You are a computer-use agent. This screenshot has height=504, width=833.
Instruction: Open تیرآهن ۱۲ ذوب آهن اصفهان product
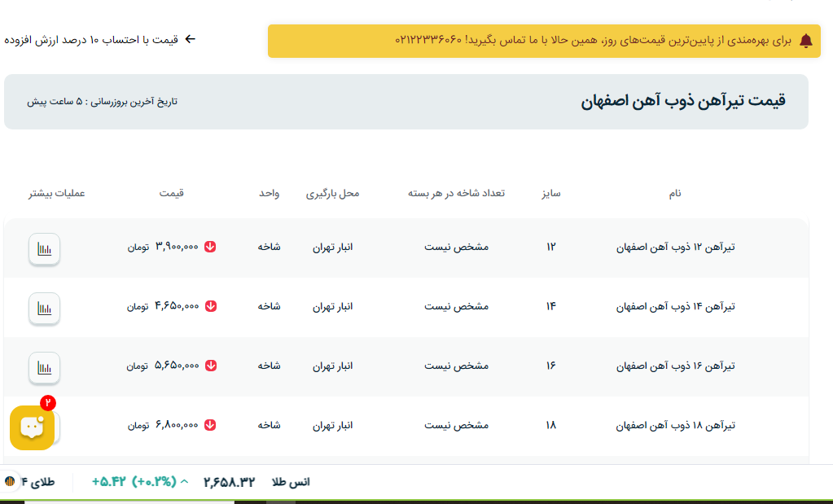(x=675, y=247)
